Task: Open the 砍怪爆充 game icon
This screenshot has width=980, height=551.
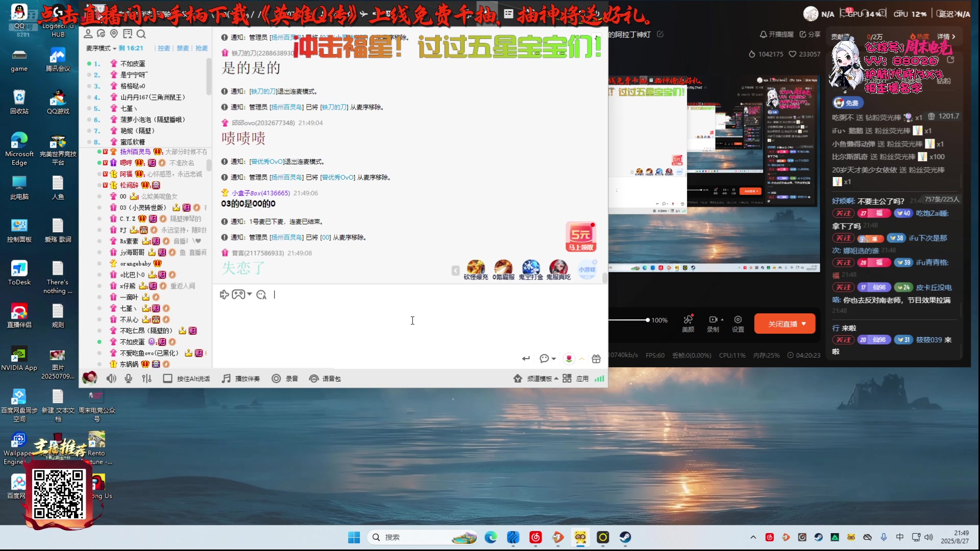Action: click(476, 270)
